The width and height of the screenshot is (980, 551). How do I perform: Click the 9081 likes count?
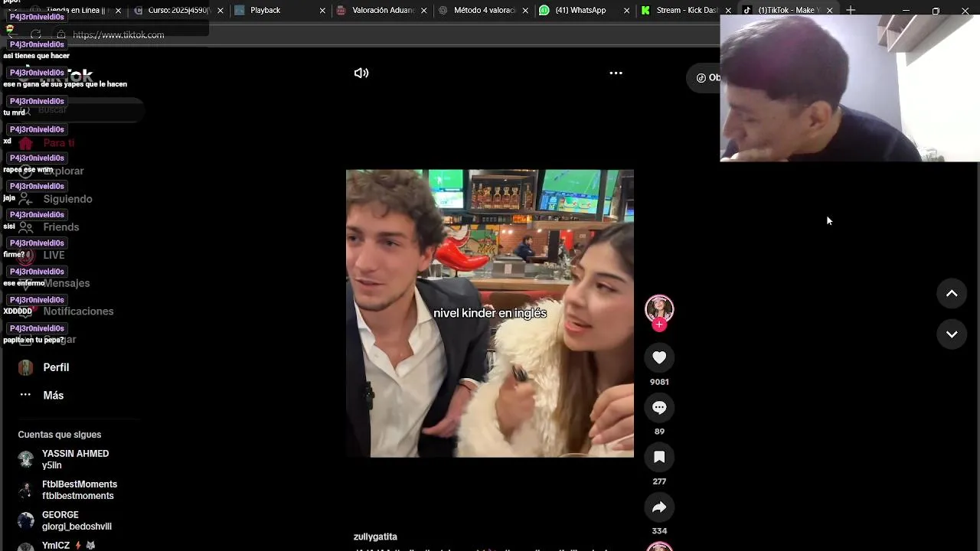(x=659, y=382)
